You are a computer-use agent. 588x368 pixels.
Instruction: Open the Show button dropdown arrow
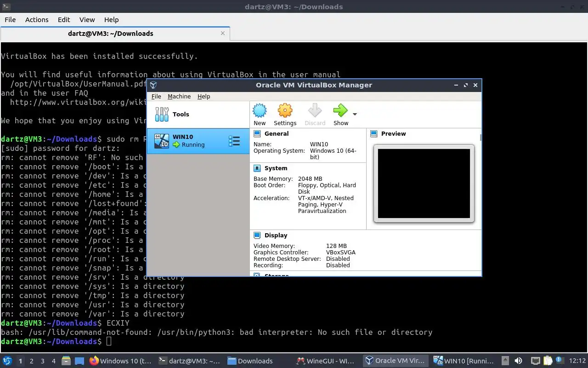tap(355, 114)
